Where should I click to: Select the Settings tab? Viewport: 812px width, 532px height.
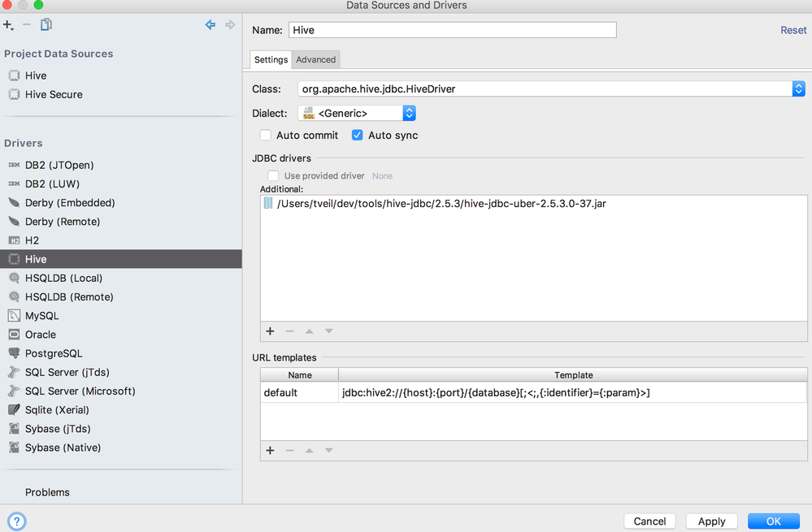click(271, 59)
